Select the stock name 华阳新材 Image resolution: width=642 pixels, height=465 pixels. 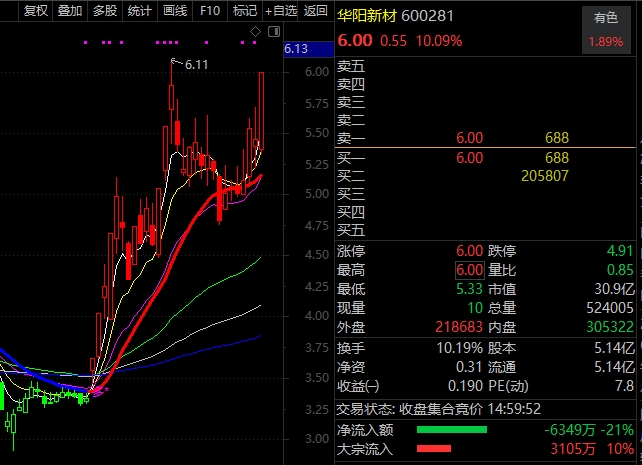pyautogui.click(x=367, y=16)
